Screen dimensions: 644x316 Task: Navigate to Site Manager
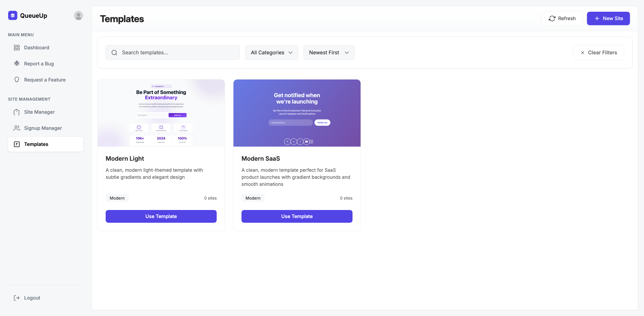[x=46, y=112]
